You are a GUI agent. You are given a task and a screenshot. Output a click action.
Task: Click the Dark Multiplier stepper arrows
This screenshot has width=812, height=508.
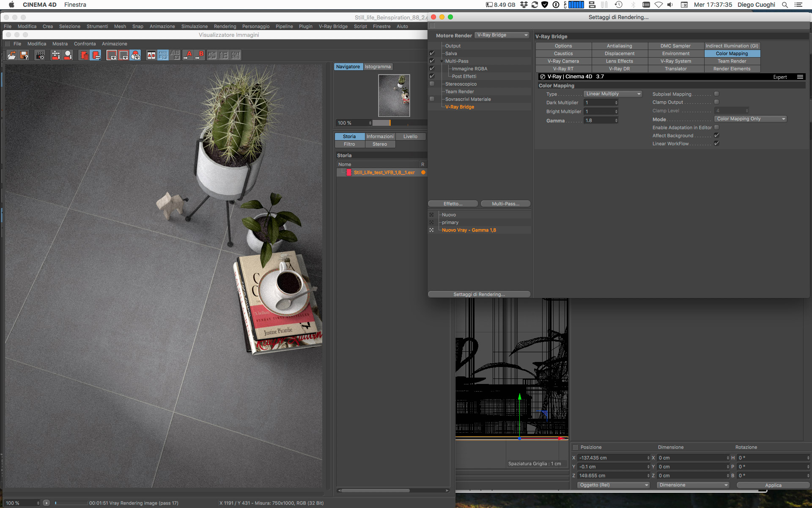(616, 103)
